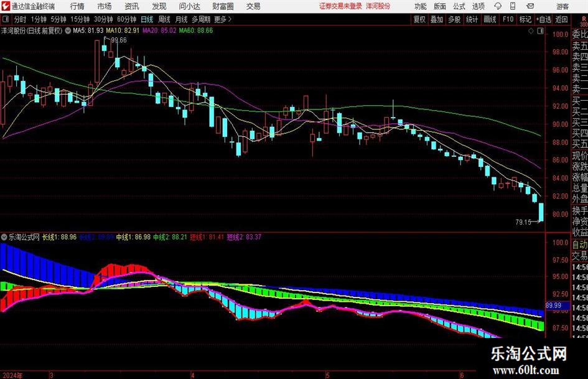Switch to the 15分钟 period tab
Viewport: 588px width, 379px height.
[80, 19]
